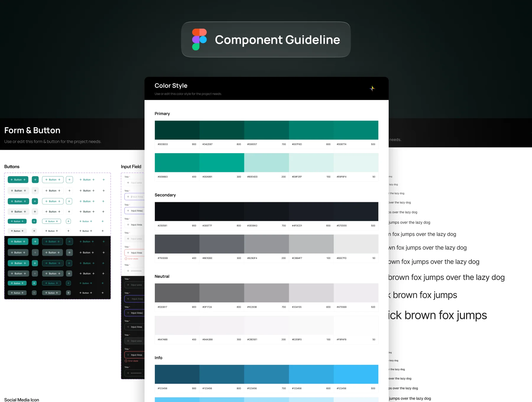
Task: Click the light-theme 'Error state' message
Action: click(x=132, y=259)
